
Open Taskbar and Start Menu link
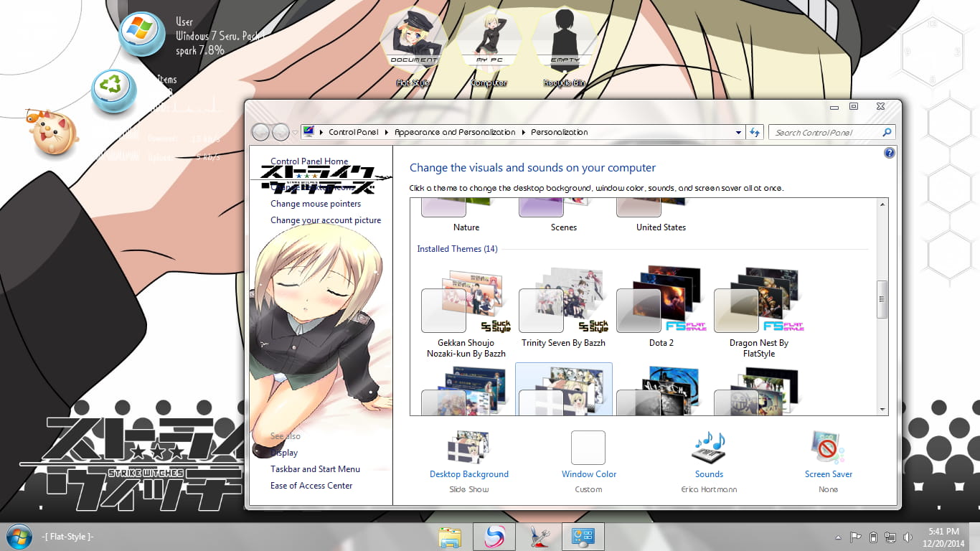point(315,469)
